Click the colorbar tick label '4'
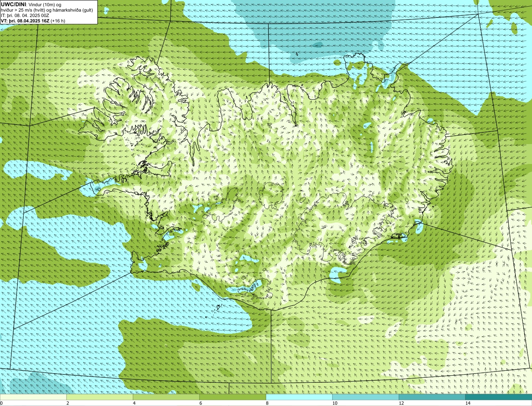The height and width of the screenshot is (406, 532). coord(134,403)
